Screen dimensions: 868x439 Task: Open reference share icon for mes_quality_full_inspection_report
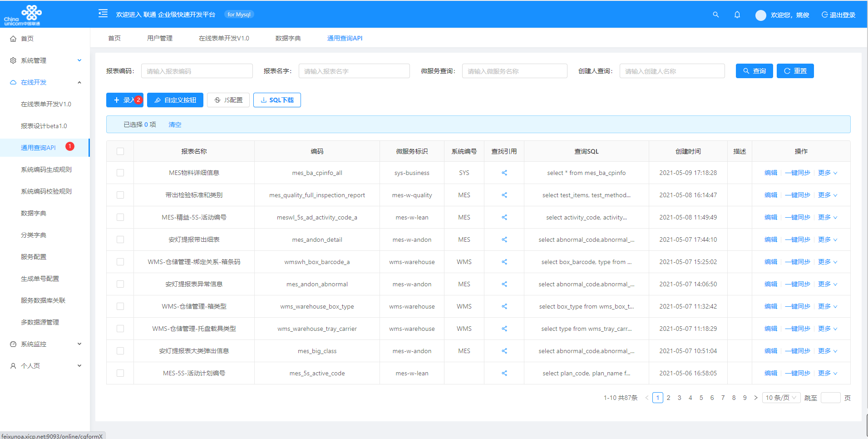(504, 195)
